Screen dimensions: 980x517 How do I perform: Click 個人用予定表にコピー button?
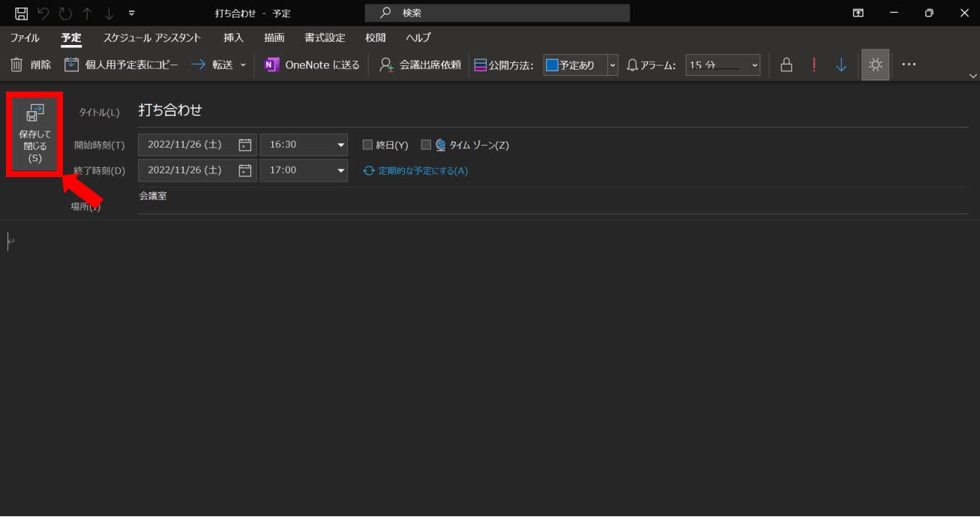[x=121, y=65]
